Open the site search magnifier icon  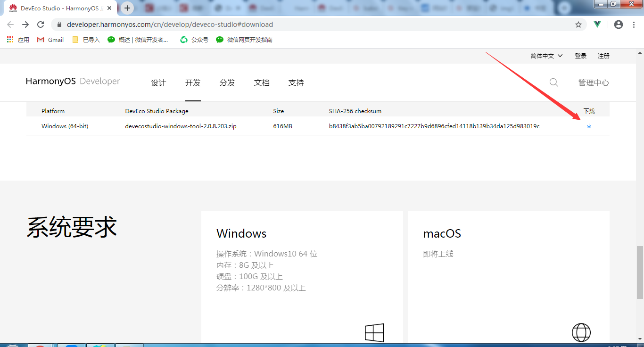pos(554,83)
